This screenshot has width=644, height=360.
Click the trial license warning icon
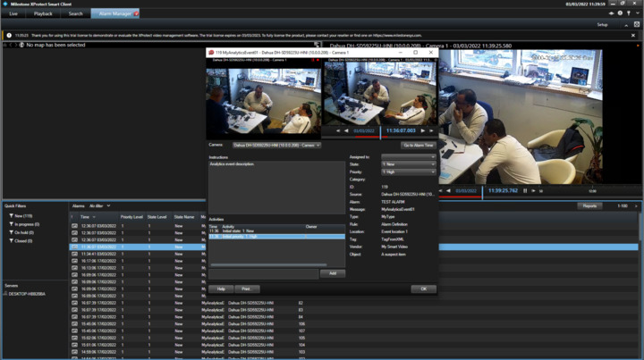(x=9, y=36)
